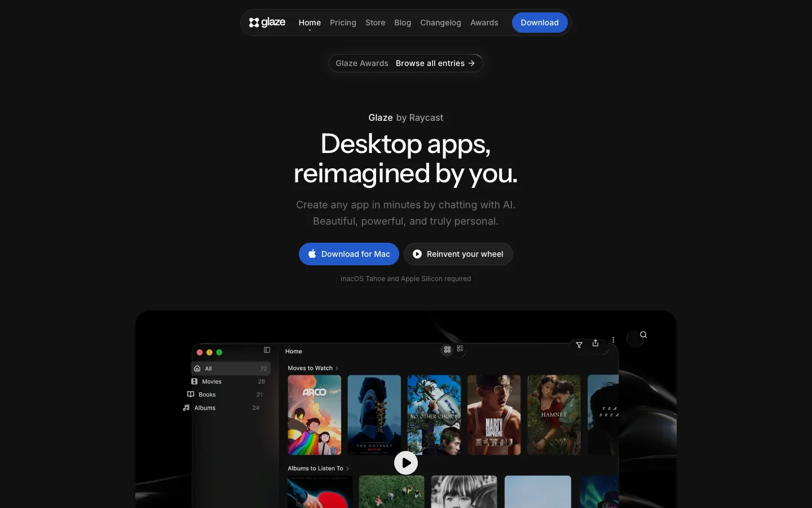Viewport: 812px width, 508px height.
Task: Click the share icon in the app toolbar
Action: point(595,343)
